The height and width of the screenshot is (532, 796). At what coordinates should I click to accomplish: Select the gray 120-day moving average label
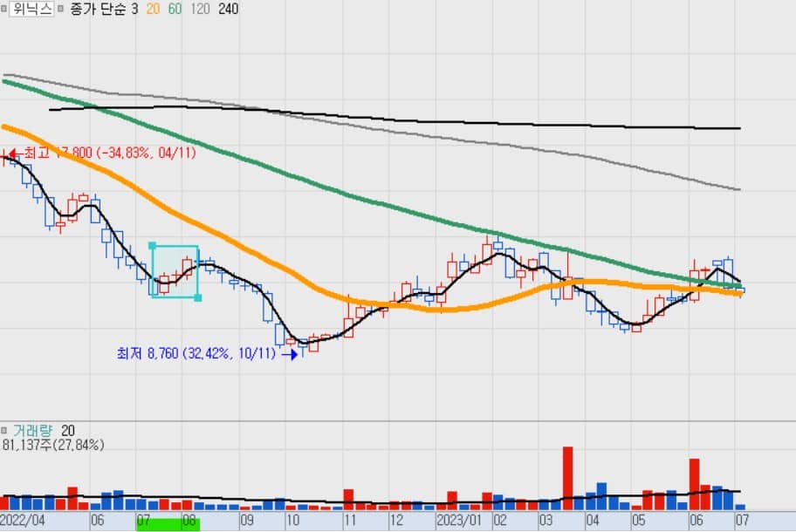(200, 9)
